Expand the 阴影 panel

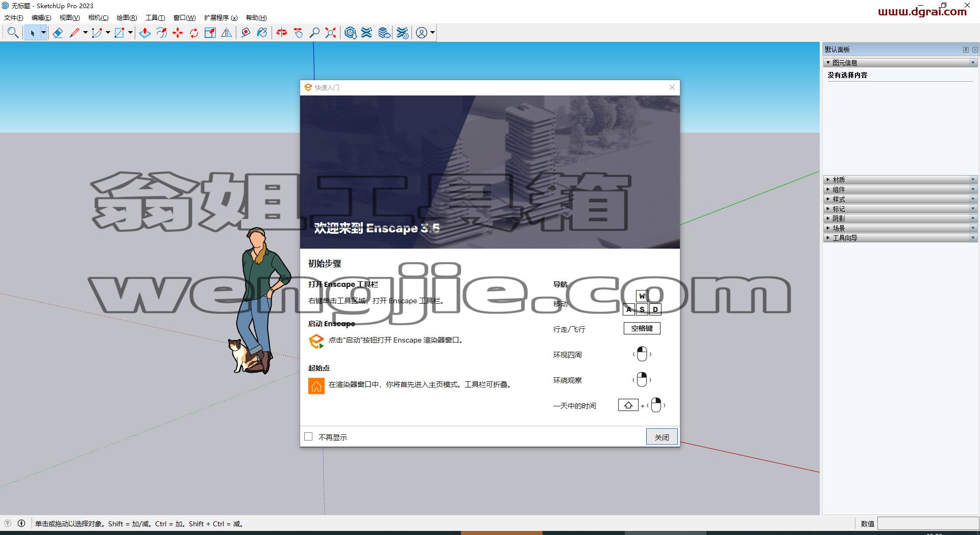[828, 218]
